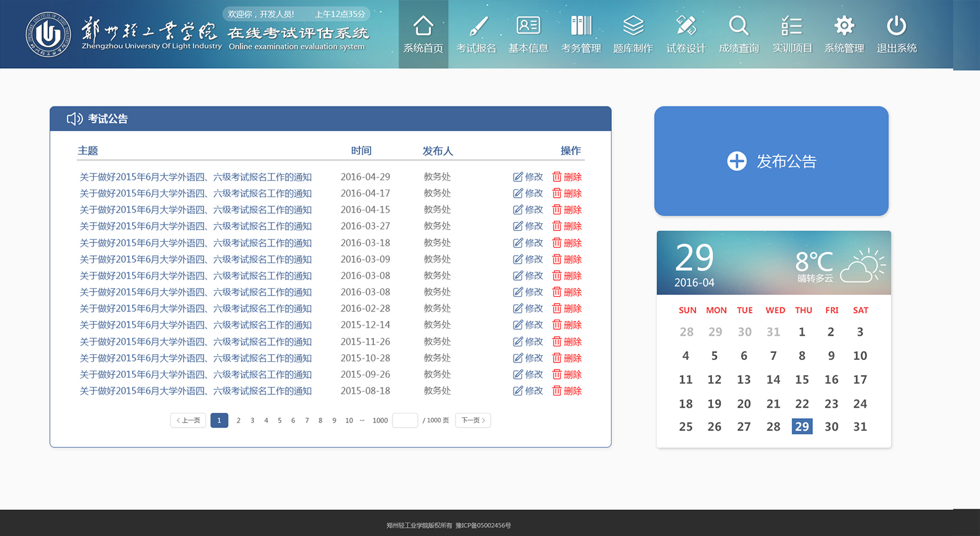This screenshot has height=536, width=980.
Task: Open announcement title dated 2015-08-18
Action: tap(196, 391)
